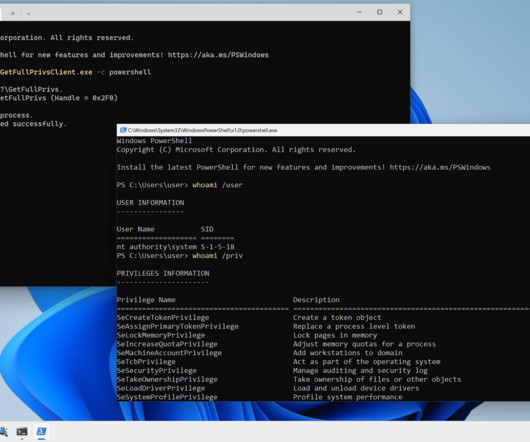Click the 'SID' column header
The width and height of the screenshot is (530, 442).
click(207, 229)
